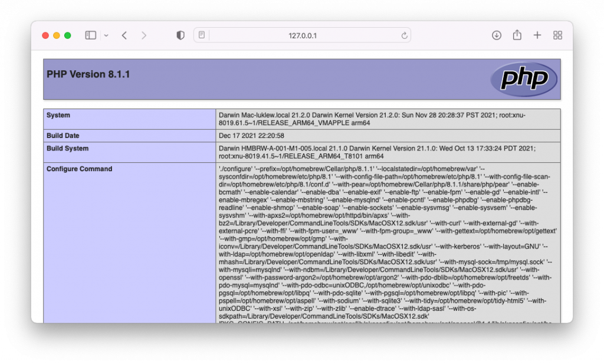The width and height of the screenshot is (604, 364).
Task: Navigate forward one page
Action: 145,35
